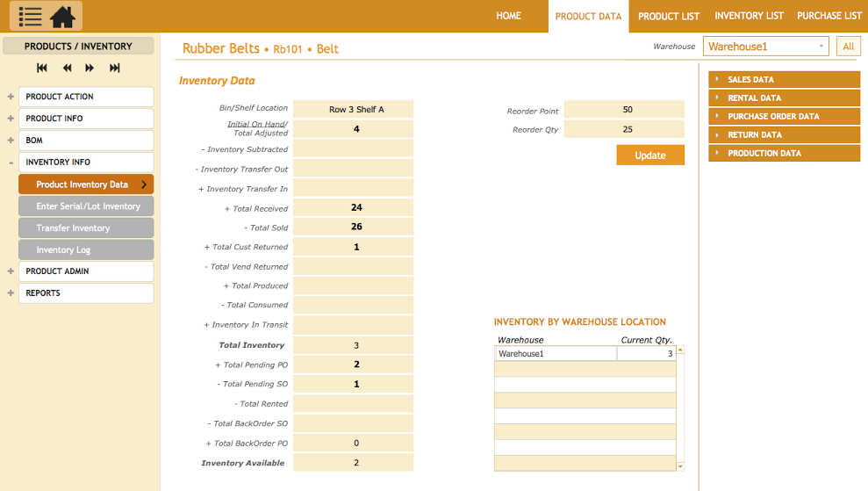Click the Total Pending PO value
868x491 pixels.
[x=353, y=365]
